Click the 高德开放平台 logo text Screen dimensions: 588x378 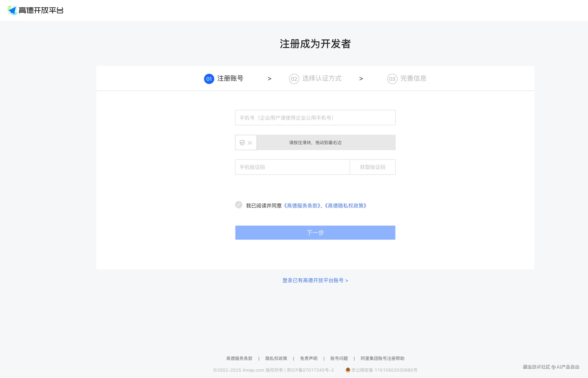tap(41, 10)
